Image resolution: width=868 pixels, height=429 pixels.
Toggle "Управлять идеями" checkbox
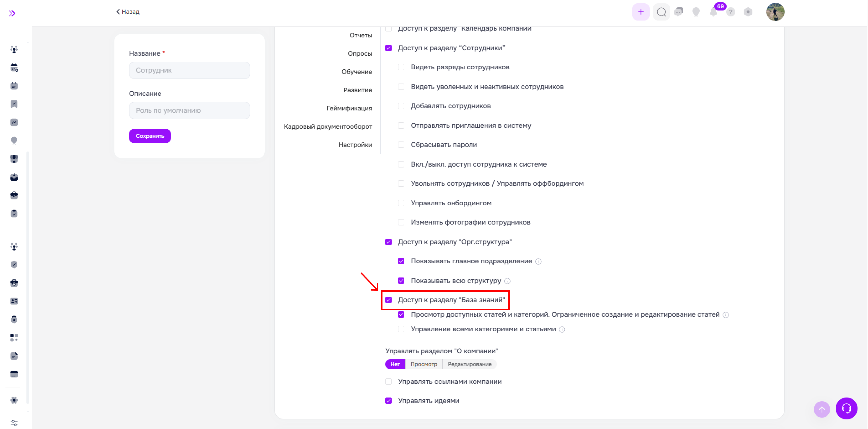pos(388,401)
